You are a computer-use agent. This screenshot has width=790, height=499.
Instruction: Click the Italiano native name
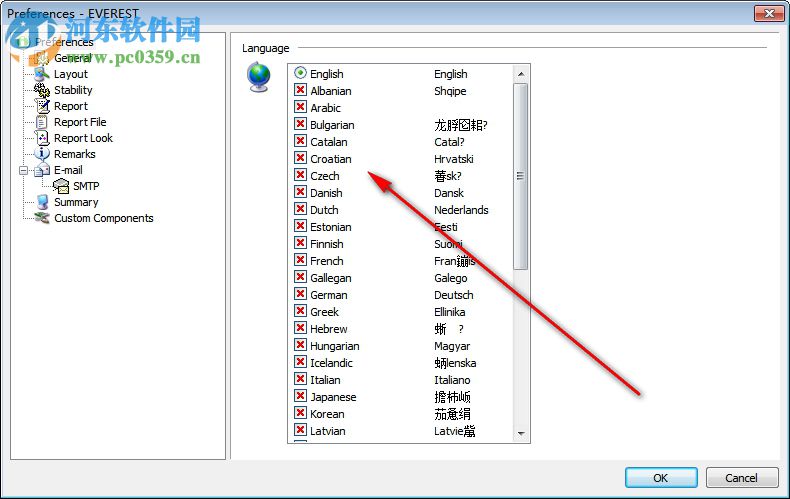coord(452,380)
